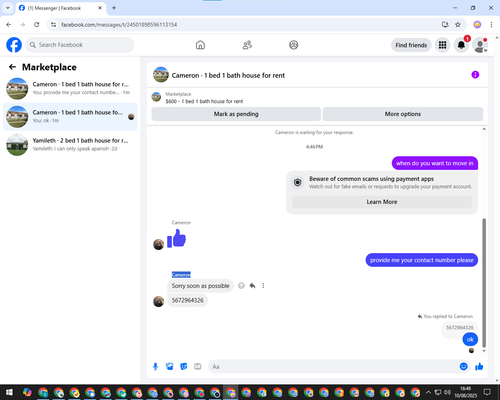
Task: Open the taskbar clock and date
Action: [466, 392]
